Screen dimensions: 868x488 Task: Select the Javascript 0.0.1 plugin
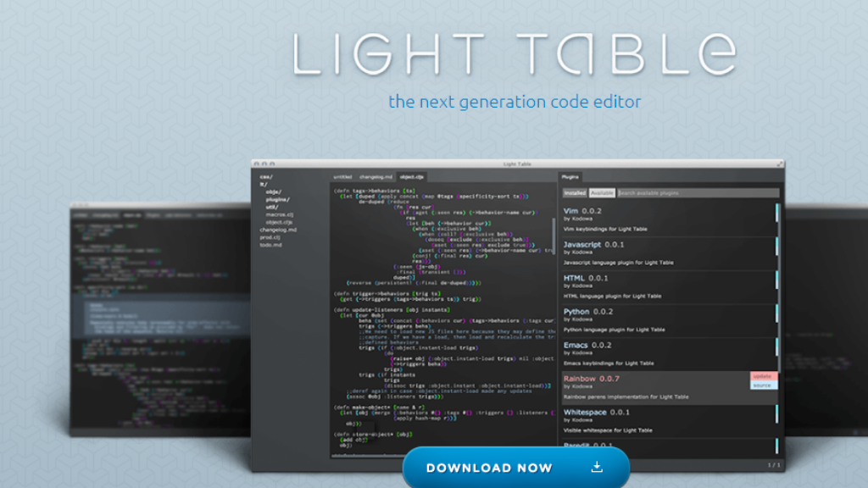click(670, 253)
